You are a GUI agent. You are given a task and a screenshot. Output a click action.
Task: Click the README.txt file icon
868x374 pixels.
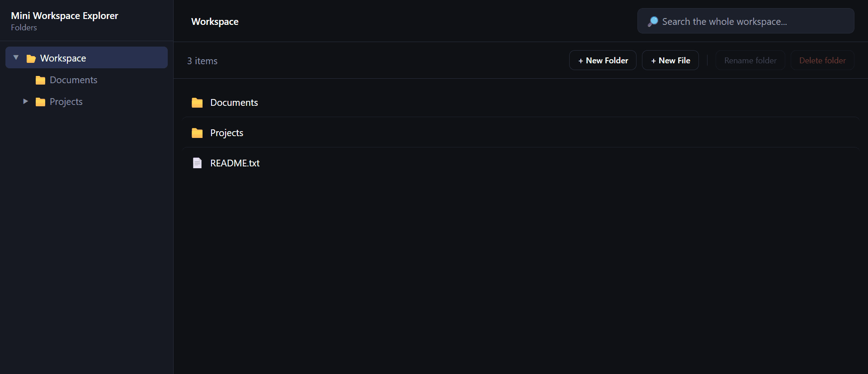click(197, 163)
